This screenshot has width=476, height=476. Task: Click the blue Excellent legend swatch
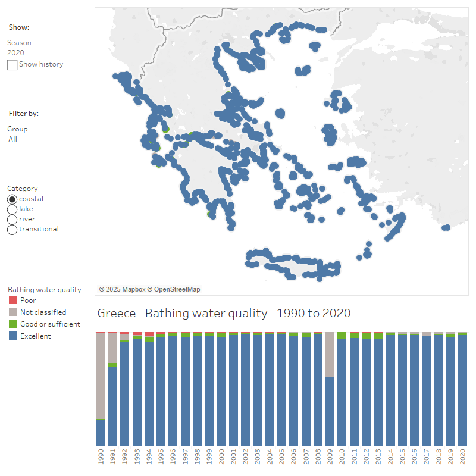coord(13,336)
